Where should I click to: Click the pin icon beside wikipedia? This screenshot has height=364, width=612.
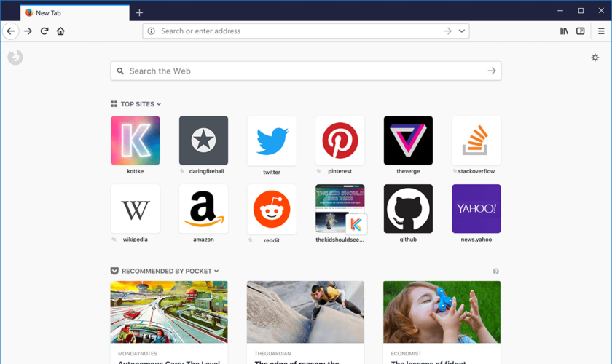114,240
